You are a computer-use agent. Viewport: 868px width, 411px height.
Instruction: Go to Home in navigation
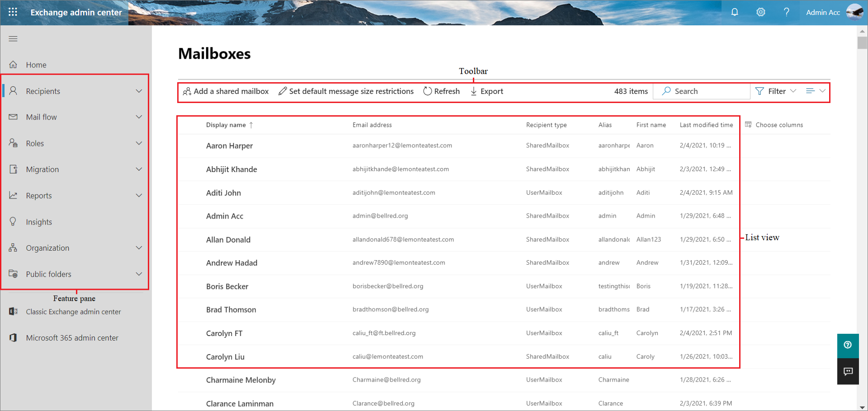tap(36, 65)
